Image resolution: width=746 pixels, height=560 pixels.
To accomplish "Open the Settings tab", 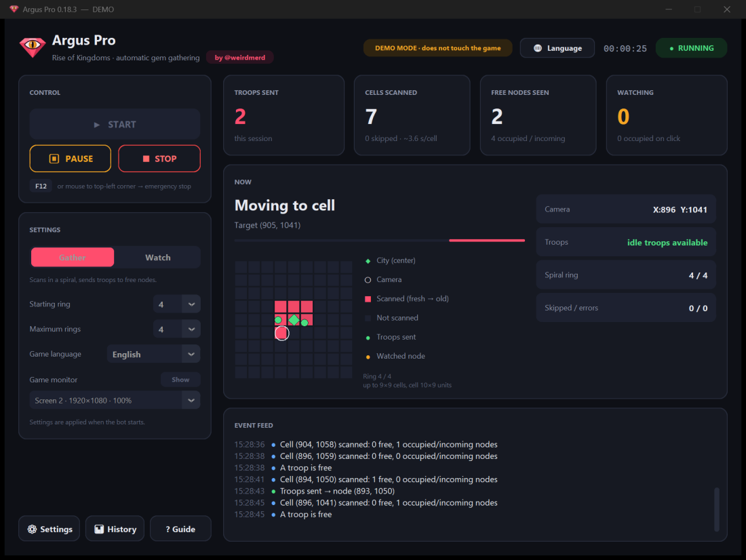I will pos(50,529).
